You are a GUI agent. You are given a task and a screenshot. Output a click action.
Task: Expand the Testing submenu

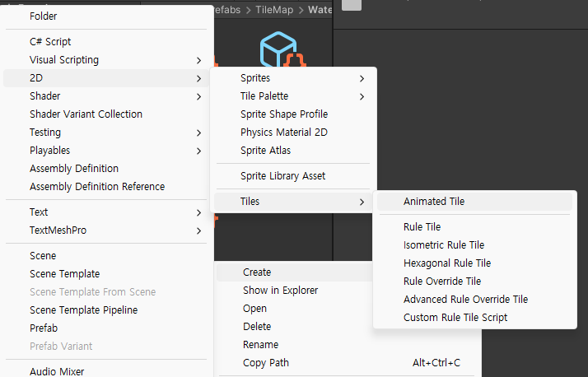(106, 133)
